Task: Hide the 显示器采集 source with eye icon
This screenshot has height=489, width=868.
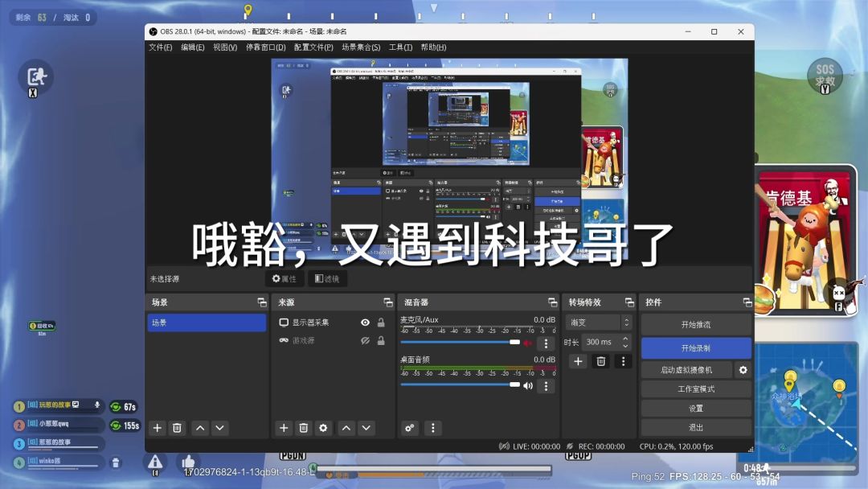Action: pos(365,323)
